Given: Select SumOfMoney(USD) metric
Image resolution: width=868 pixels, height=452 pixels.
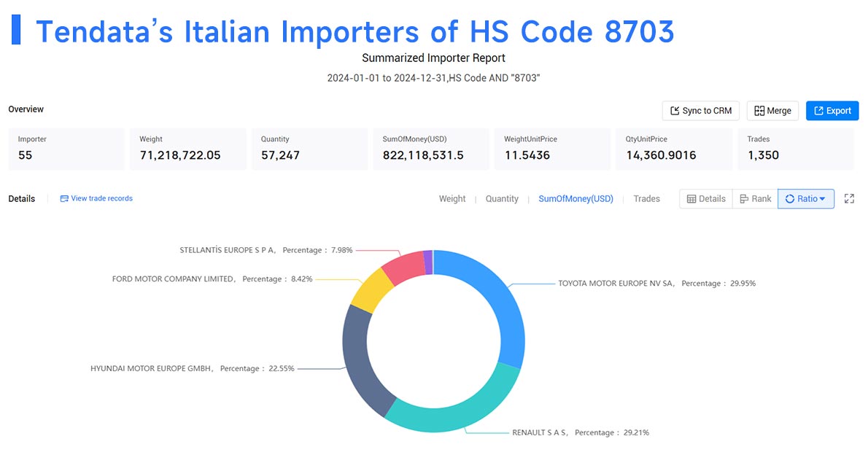Looking at the screenshot, I should pyautogui.click(x=576, y=198).
